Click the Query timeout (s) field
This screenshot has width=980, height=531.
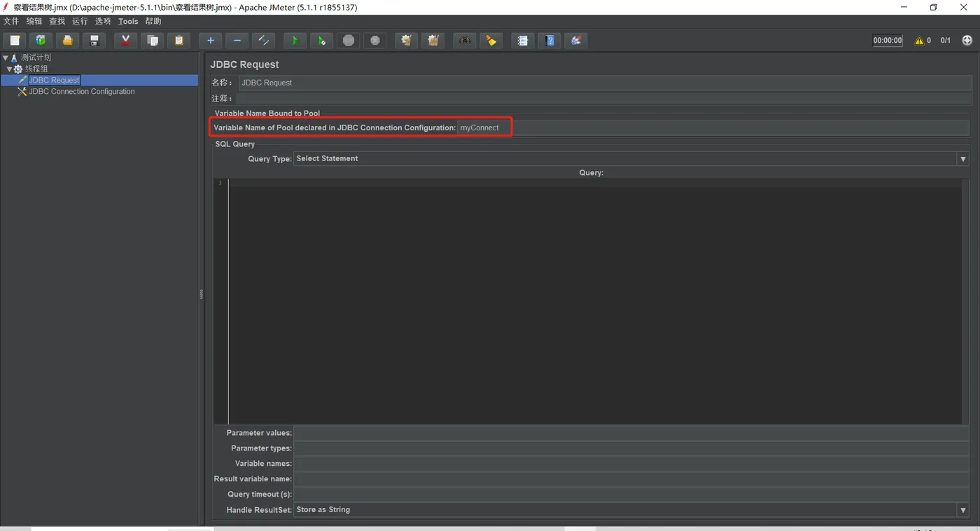[631, 495]
